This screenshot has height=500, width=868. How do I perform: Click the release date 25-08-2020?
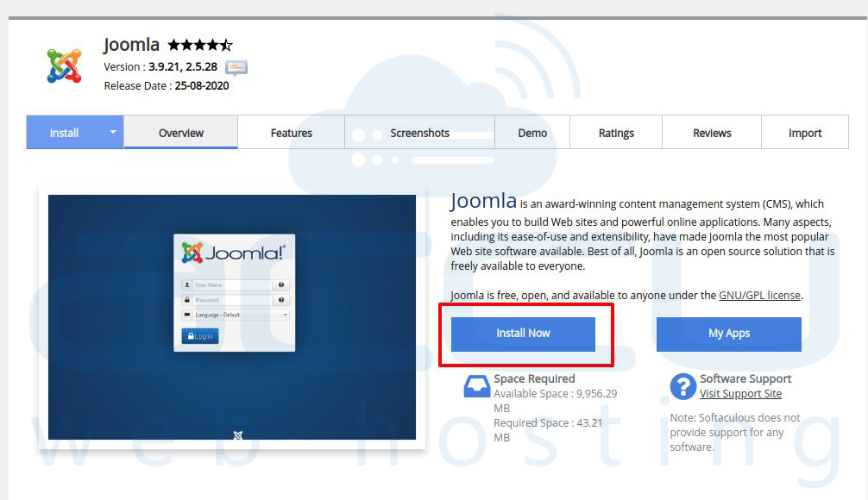pyautogui.click(x=202, y=85)
